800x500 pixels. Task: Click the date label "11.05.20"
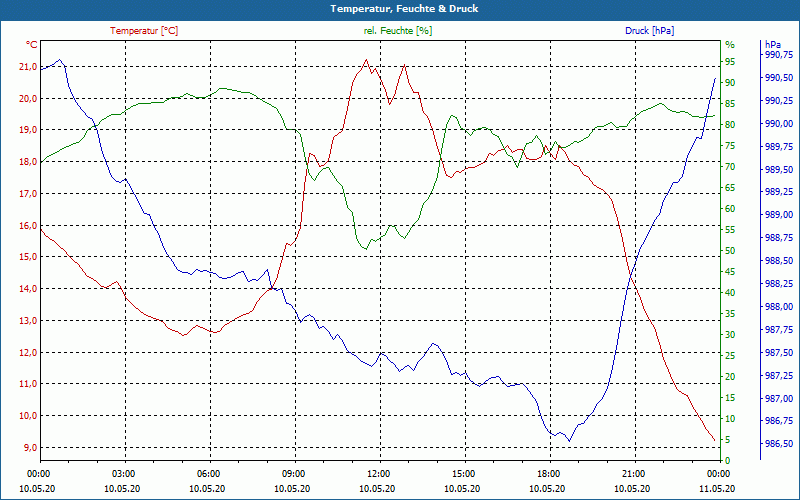click(717, 488)
